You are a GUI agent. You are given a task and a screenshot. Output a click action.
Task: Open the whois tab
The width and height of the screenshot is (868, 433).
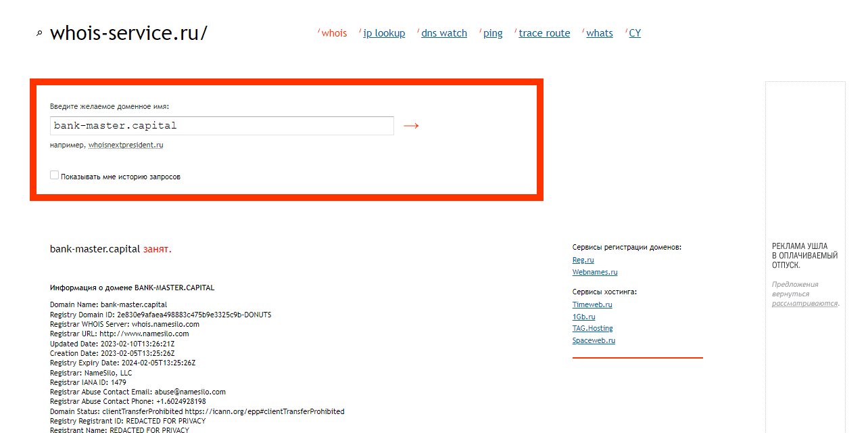[334, 33]
